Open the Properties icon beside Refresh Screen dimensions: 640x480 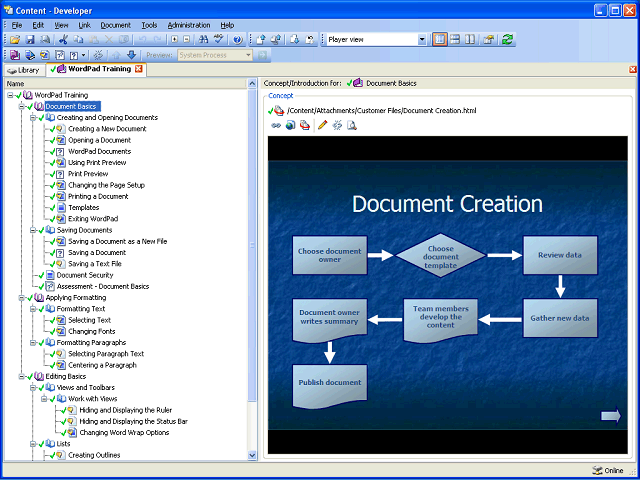(x=489, y=40)
